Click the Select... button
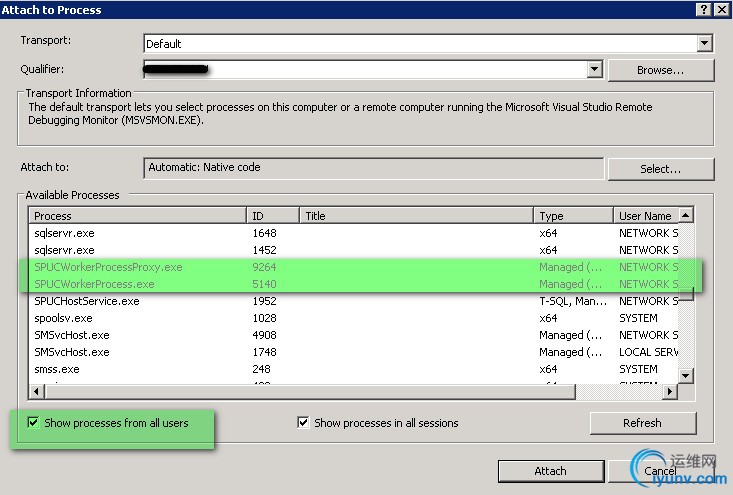The width and height of the screenshot is (733, 495). tap(661, 169)
